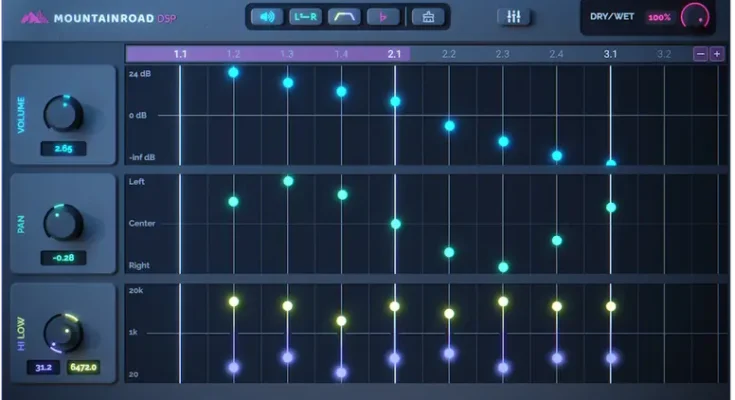This screenshot has width=735, height=400.
Task: Click the Volume knob
Action: pyautogui.click(x=63, y=113)
